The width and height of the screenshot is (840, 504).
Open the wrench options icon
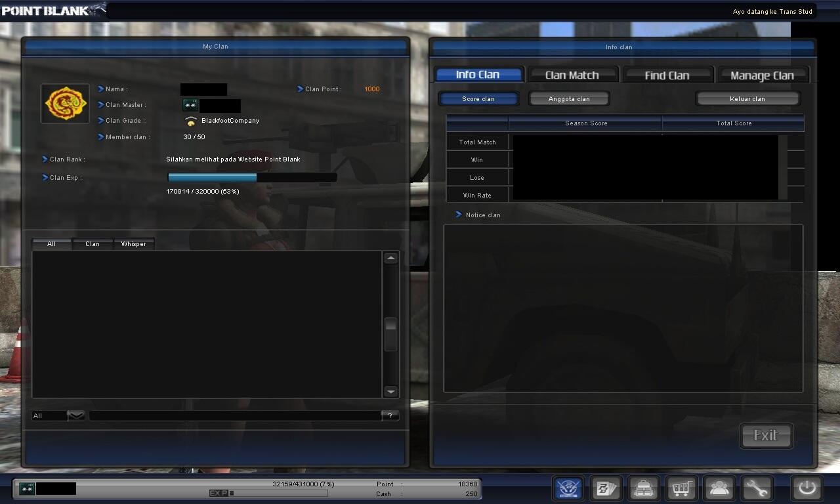pos(757,488)
